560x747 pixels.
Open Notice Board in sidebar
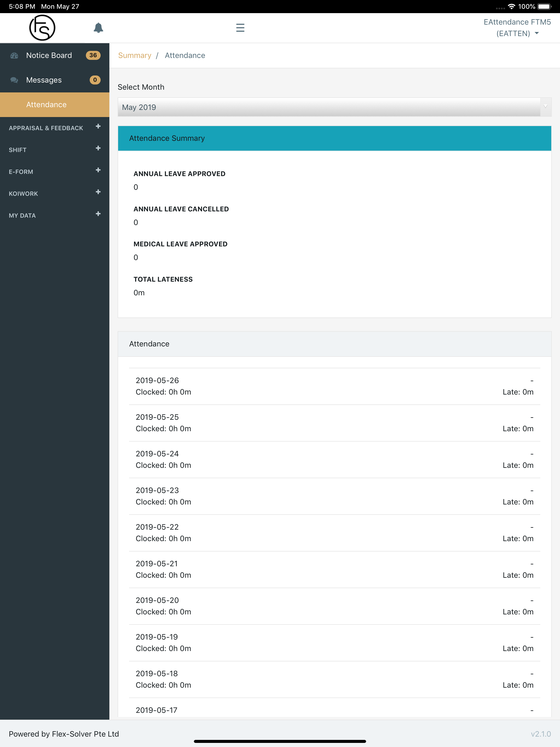55,56
